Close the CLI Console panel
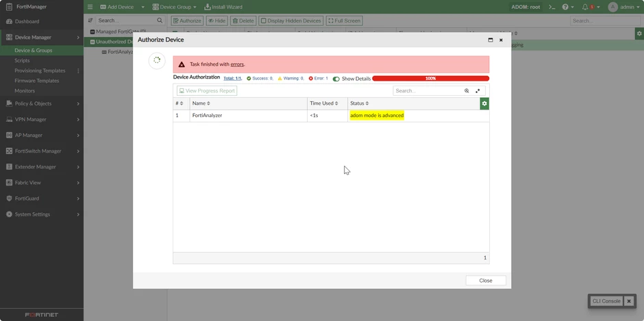The height and width of the screenshot is (321, 644). point(629,301)
